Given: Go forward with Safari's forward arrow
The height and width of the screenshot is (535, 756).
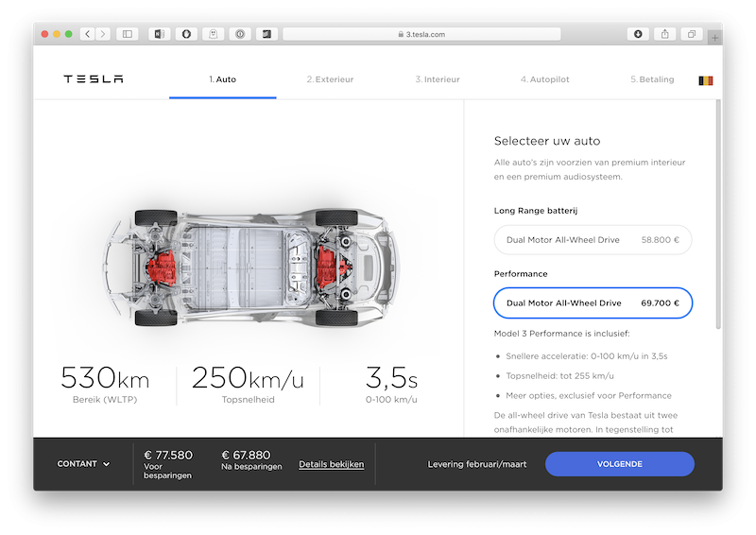Looking at the screenshot, I should (x=103, y=34).
